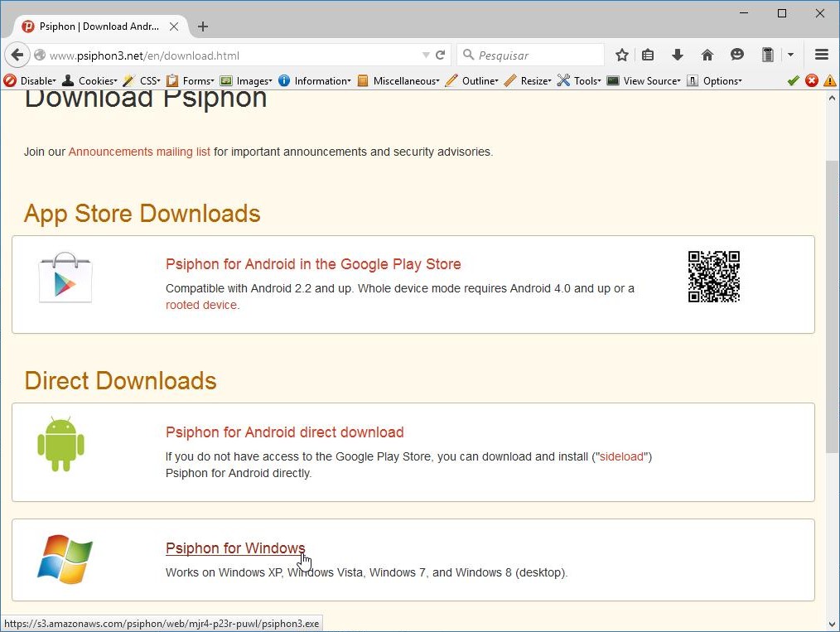Click the scrollbar down arrow
Viewport: 840px width, 632px height.
coord(832,624)
